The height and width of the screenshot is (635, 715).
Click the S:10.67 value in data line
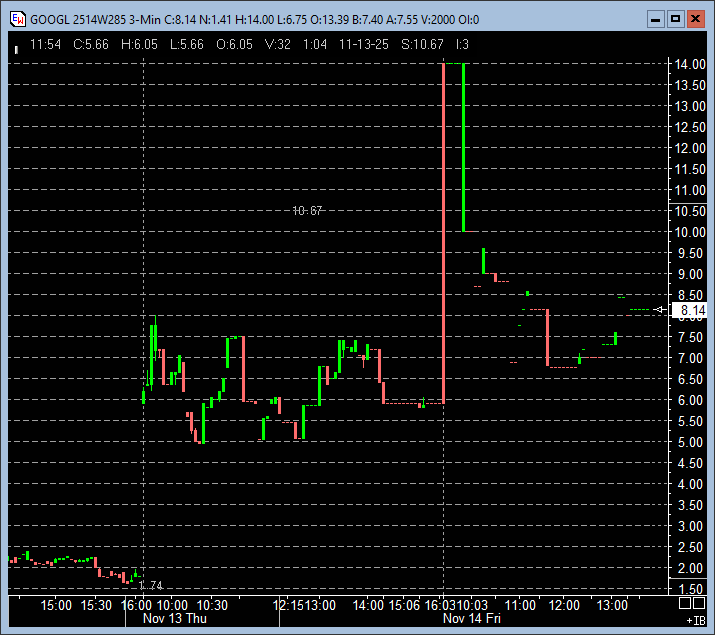pyautogui.click(x=420, y=45)
